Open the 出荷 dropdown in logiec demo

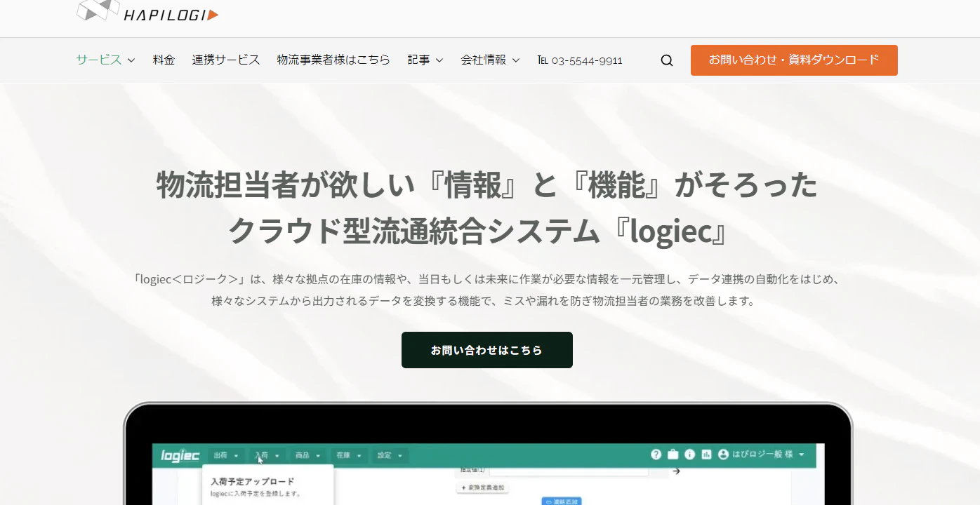226,456
